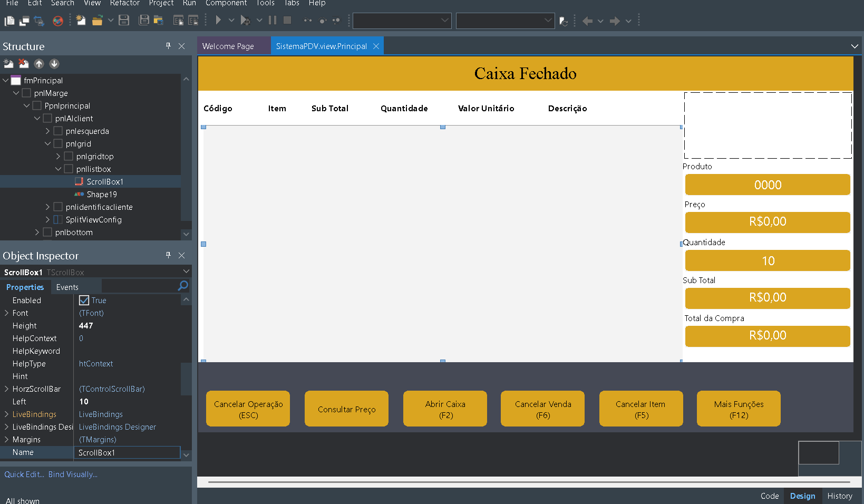Click New Item icon in Structure panel

[8, 64]
